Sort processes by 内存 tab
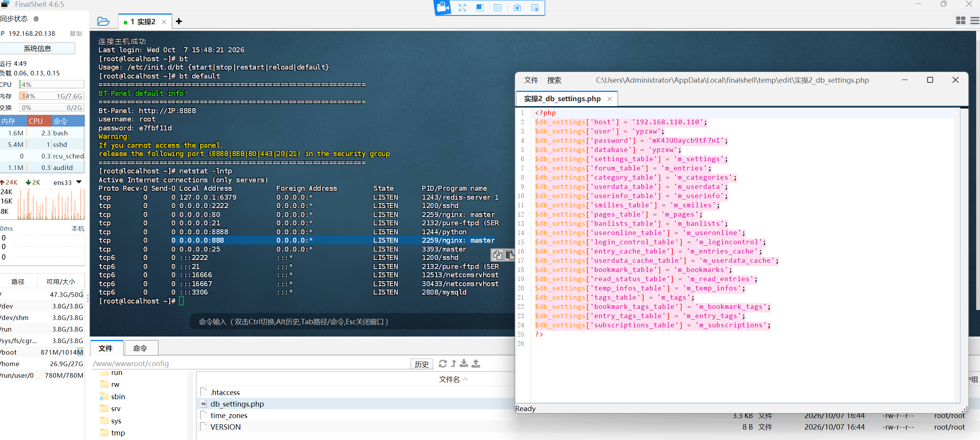Screen dimensions: 980x440 (x=13, y=121)
